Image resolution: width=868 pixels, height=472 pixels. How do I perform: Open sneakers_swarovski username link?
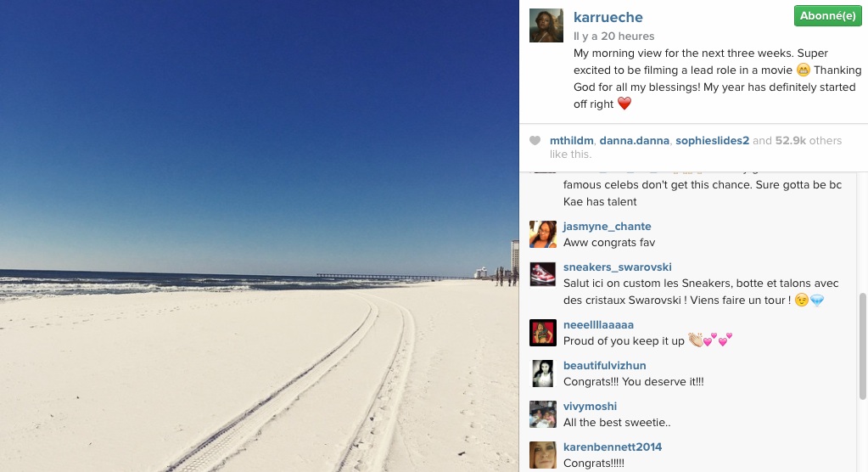(617, 267)
